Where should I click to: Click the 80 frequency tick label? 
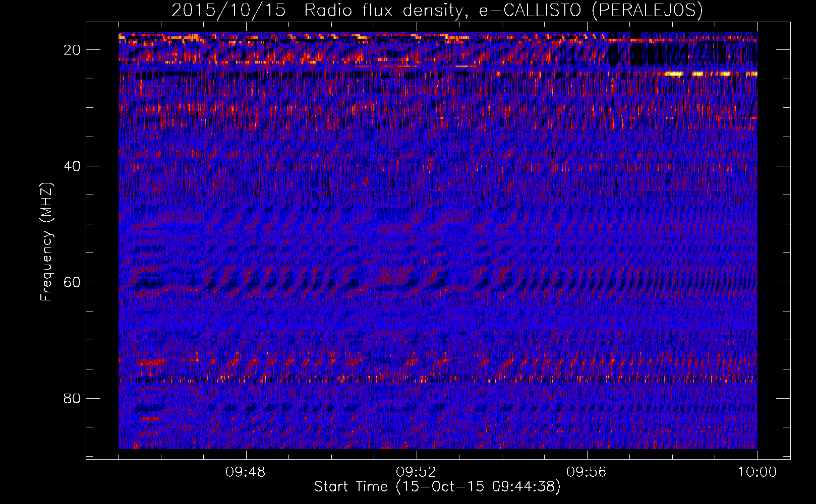[x=73, y=398]
